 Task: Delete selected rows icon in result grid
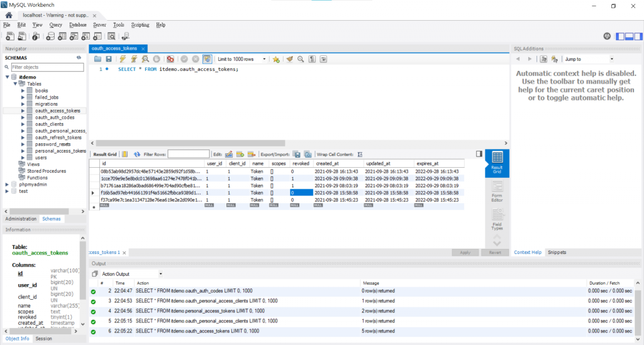click(x=252, y=154)
